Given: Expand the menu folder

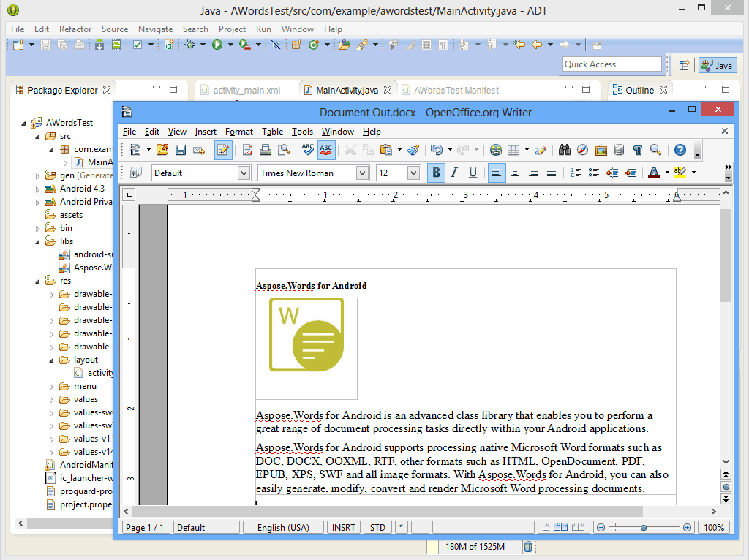Looking at the screenshot, I should click(51, 387).
